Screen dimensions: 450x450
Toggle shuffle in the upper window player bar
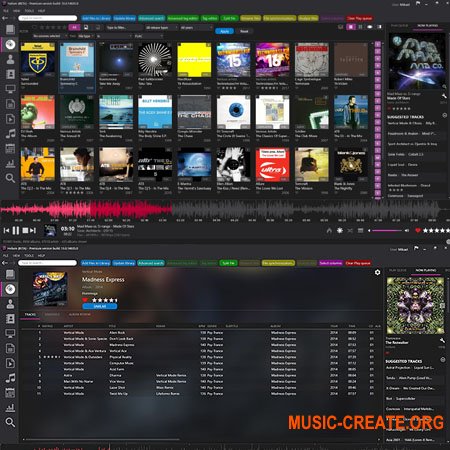tap(350, 230)
